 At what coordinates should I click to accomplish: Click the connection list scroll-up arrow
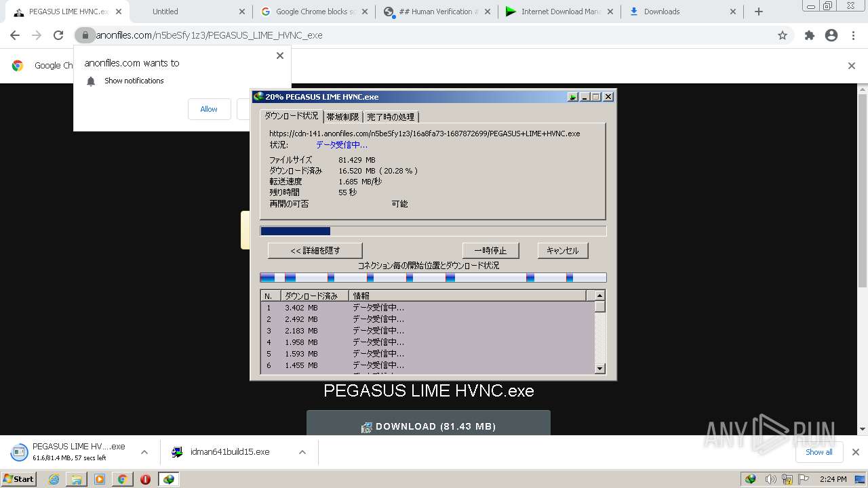tap(599, 296)
